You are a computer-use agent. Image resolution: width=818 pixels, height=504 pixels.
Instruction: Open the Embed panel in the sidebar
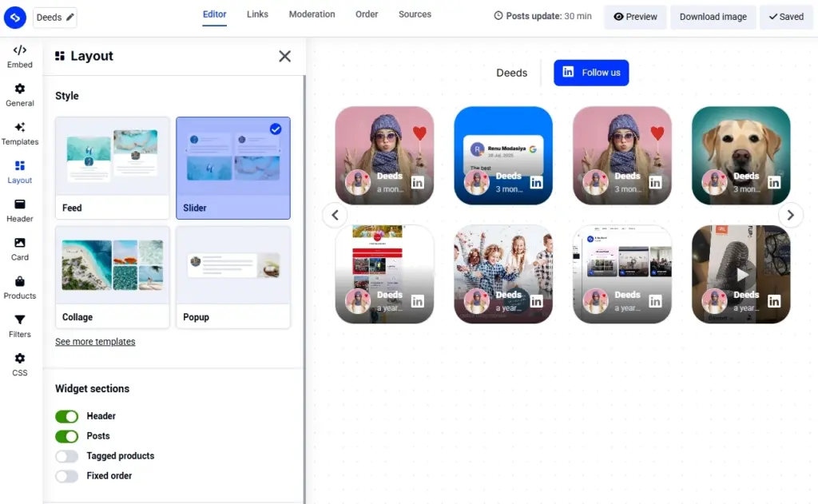(x=19, y=58)
